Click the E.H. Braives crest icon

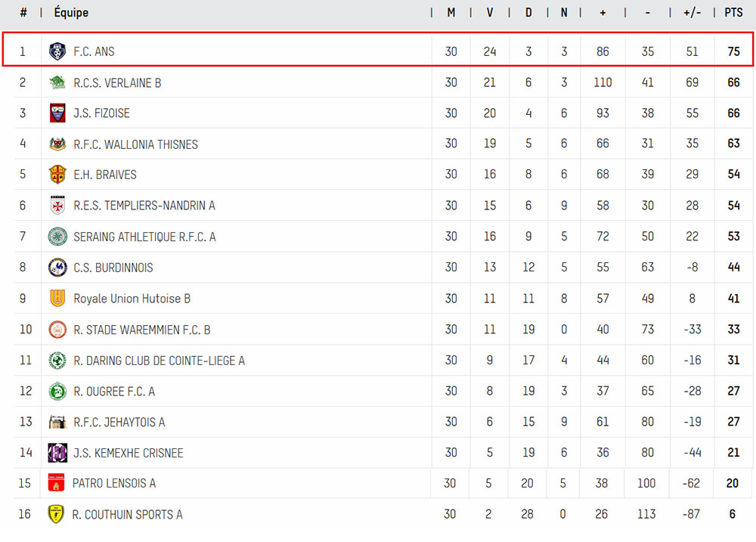click(x=57, y=175)
